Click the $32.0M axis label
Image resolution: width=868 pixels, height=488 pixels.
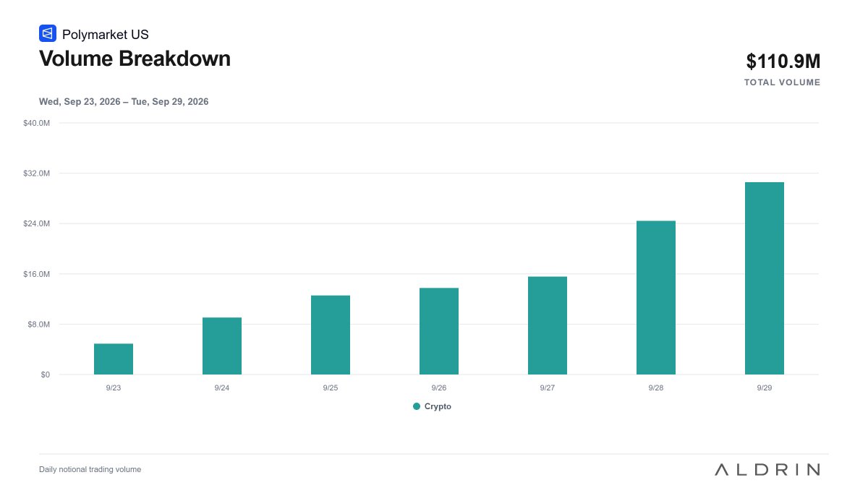pos(36,174)
